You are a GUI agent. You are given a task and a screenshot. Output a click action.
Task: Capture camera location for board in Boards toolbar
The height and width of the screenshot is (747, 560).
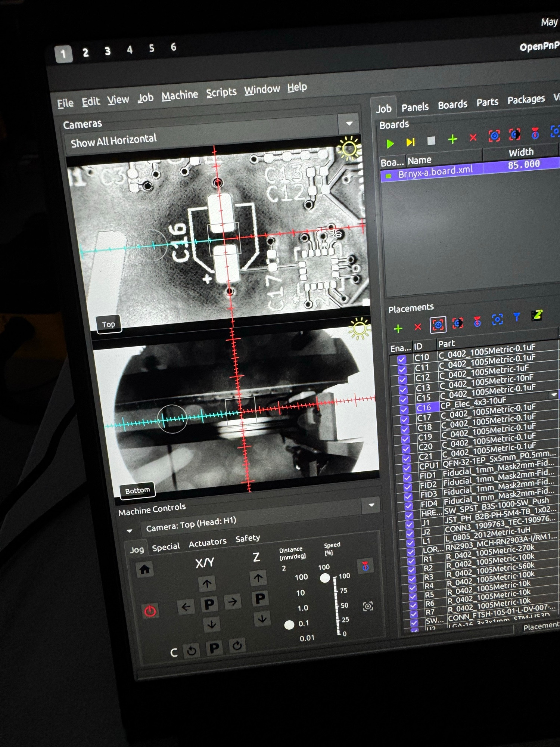pos(494,136)
